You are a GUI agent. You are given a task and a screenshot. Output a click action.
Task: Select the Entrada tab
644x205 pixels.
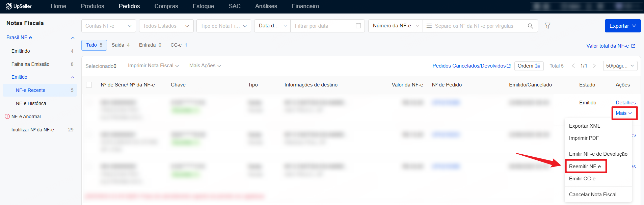pyautogui.click(x=150, y=45)
